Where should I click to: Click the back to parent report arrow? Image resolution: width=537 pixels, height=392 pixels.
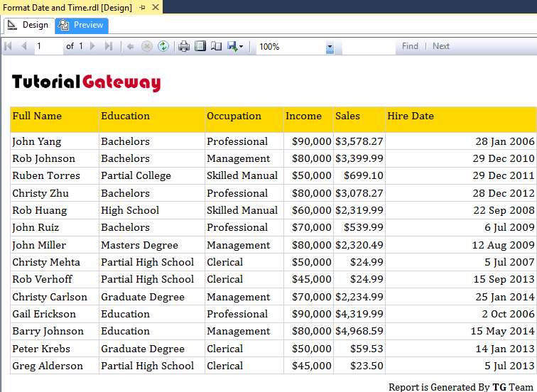click(130, 46)
